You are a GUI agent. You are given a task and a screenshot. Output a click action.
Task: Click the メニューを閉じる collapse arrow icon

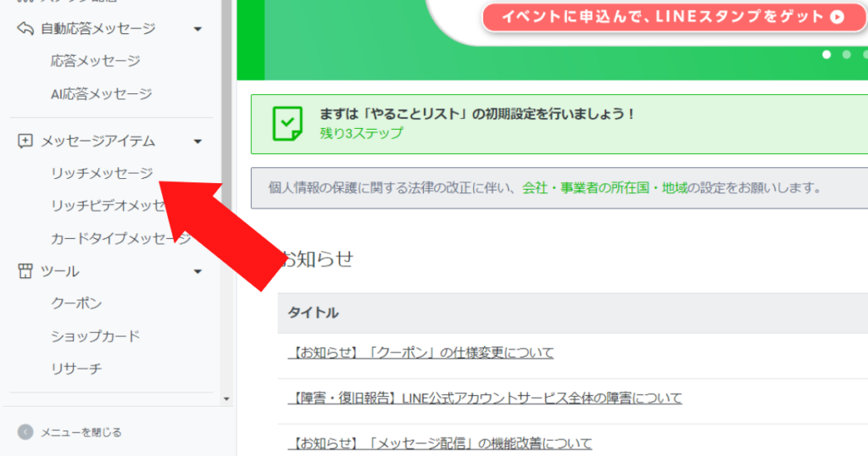25,431
